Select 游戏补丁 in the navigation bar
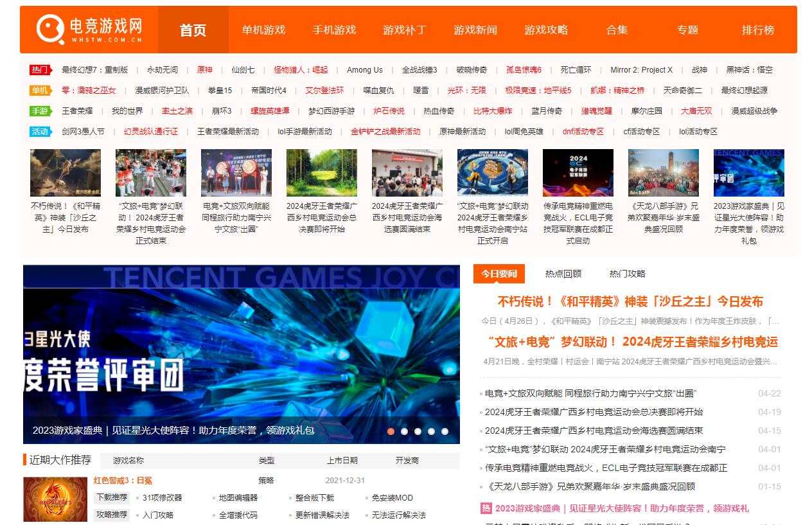The image size is (812, 525). (405, 30)
